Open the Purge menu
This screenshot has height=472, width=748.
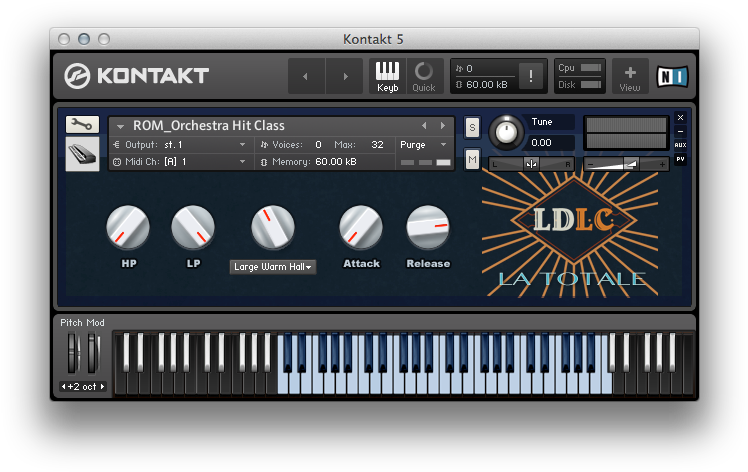pos(423,145)
